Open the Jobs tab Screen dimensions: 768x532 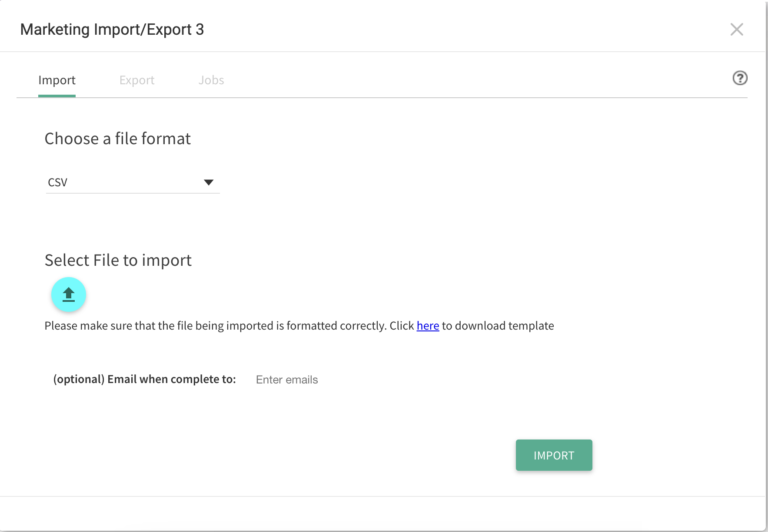click(x=212, y=80)
